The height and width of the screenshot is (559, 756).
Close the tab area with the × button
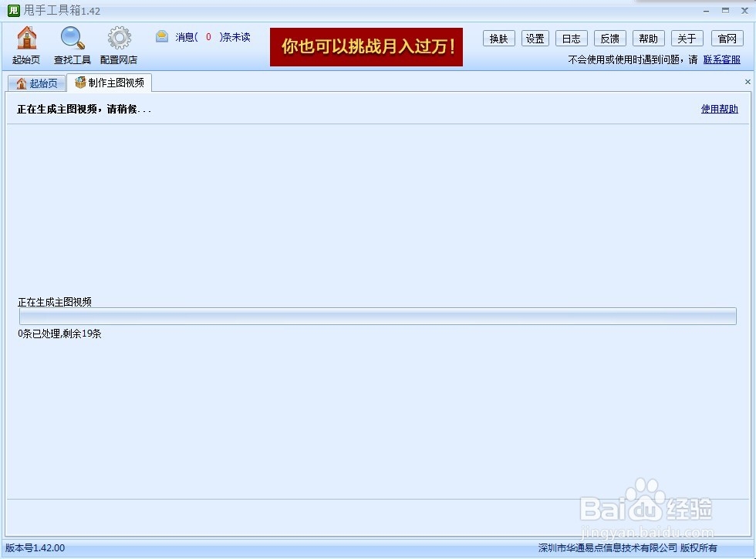(747, 81)
